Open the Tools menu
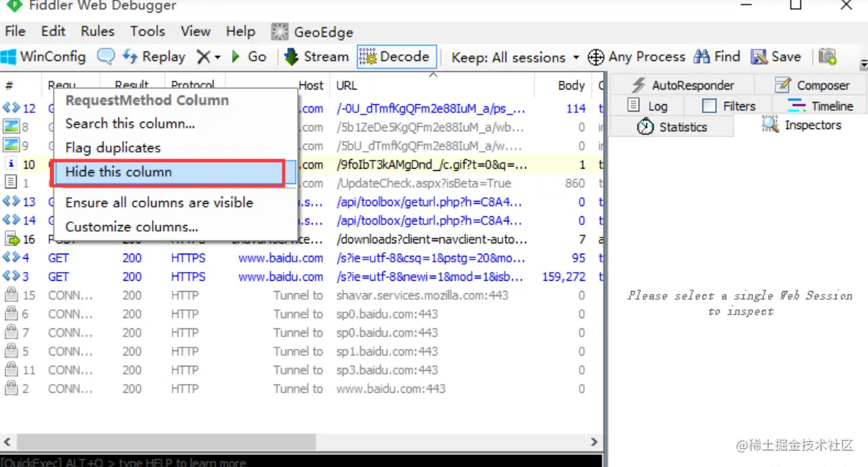The image size is (868, 467). 147,32
